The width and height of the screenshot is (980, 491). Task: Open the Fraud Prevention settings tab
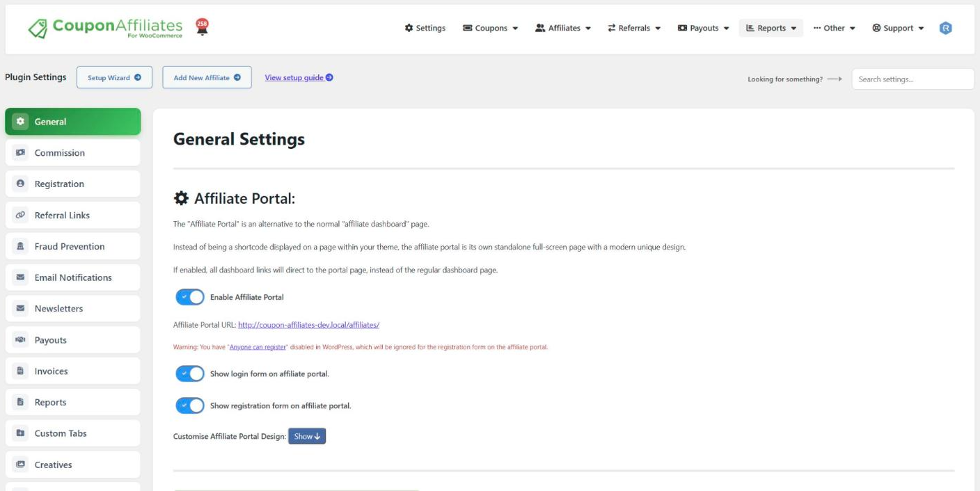click(73, 246)
